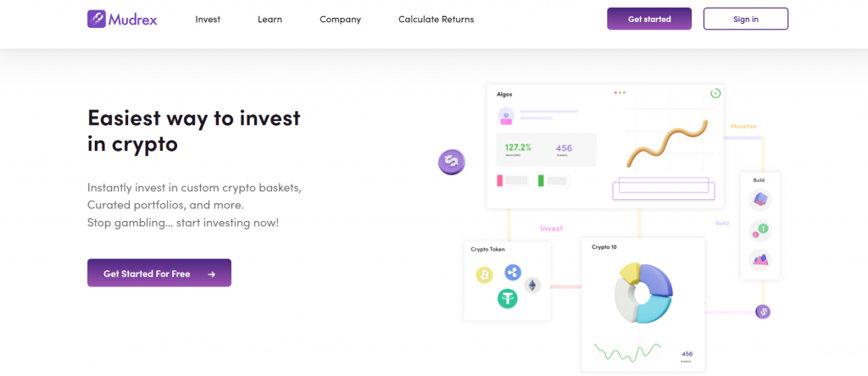The height and width of the screenshot is (376, 868).
Task: Click the Crypto 10 donut chart
Action: (x=643, y=293)
